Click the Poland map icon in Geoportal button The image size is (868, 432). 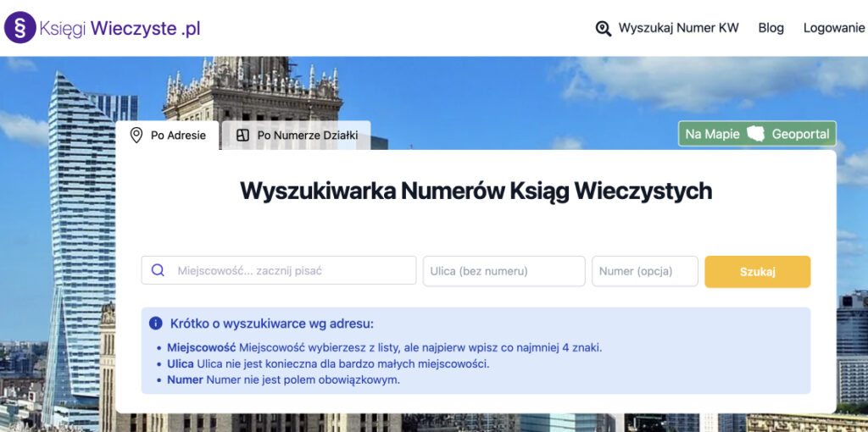pos(755,134)
